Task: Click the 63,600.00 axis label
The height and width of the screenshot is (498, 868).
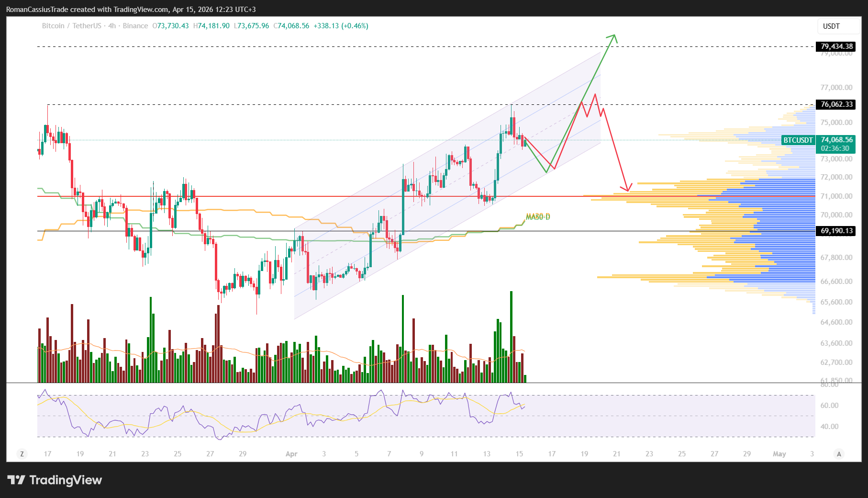Action: 836,343
